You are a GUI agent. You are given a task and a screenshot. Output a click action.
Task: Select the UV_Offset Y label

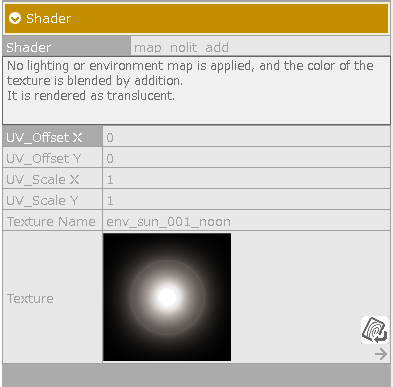click(52, 158)
